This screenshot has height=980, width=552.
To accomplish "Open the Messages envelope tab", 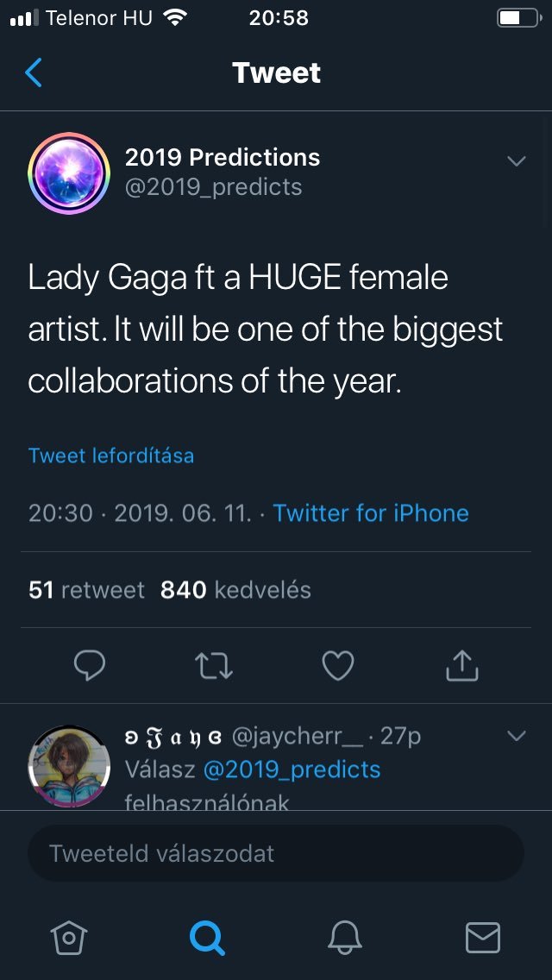I will click(482, 936).
